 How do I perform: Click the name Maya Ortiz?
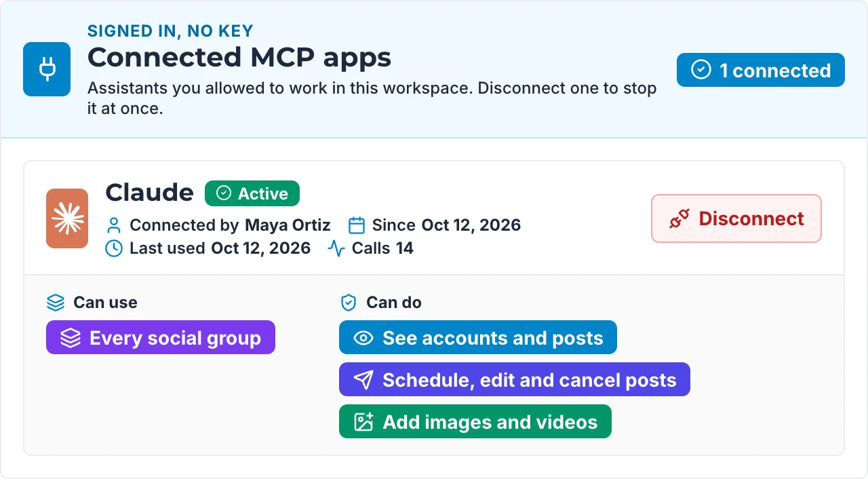[288, 225]
